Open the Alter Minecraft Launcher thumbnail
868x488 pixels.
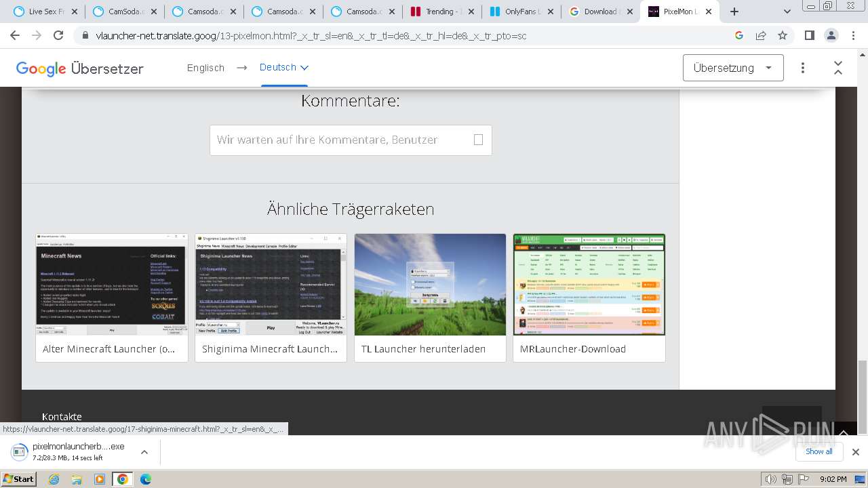pos(112,285)
